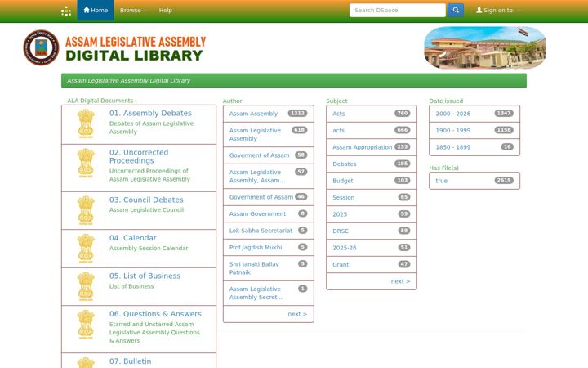Go to the Home tab
588x368 pixels.
pos(96,10)
